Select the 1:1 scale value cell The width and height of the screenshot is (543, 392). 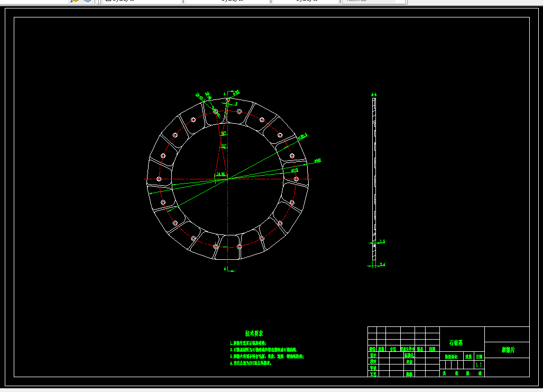point(478,365)
